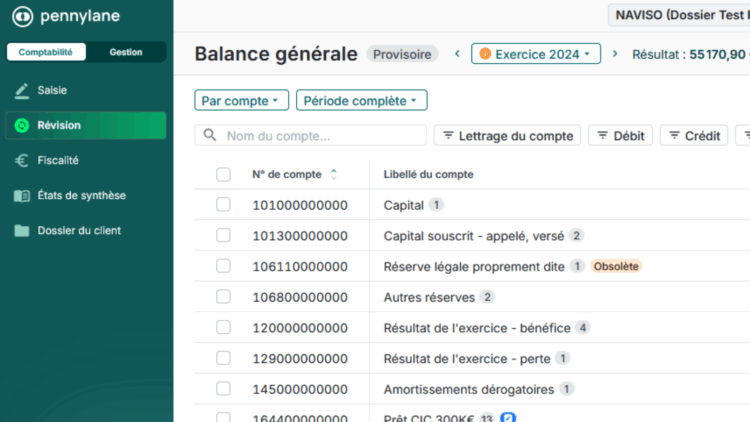Open the Exercice 2024 selector
Screen dimensions: 750x422
pyautogui.click(x=535, y=54)
